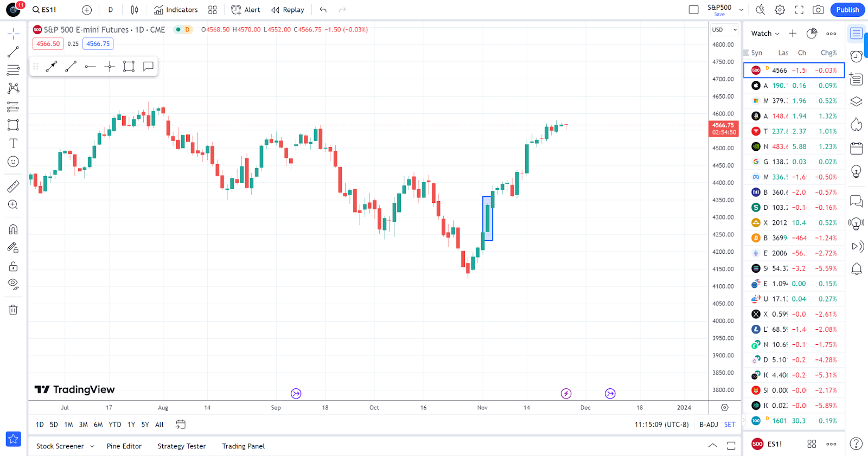Viewport: 868px width, 456px height.
Task: Switch to the Strategy Tester tab
Action: point(182,446)
